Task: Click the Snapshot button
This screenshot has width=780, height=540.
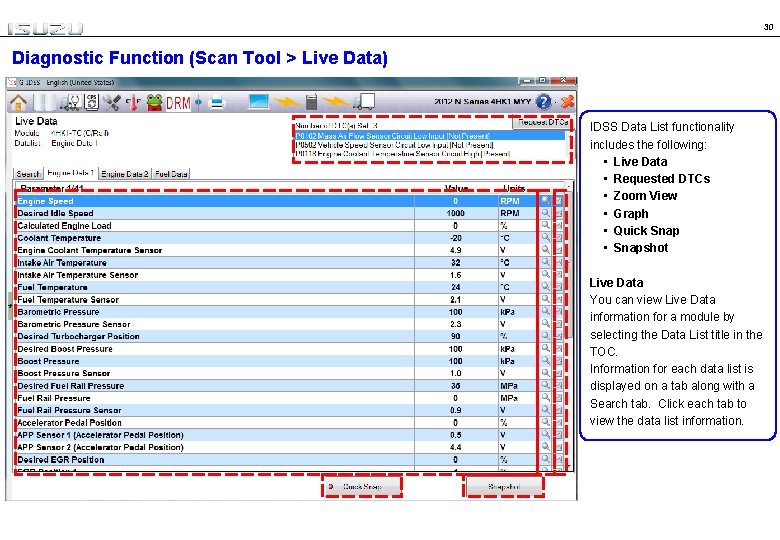Action: (504, 486)
